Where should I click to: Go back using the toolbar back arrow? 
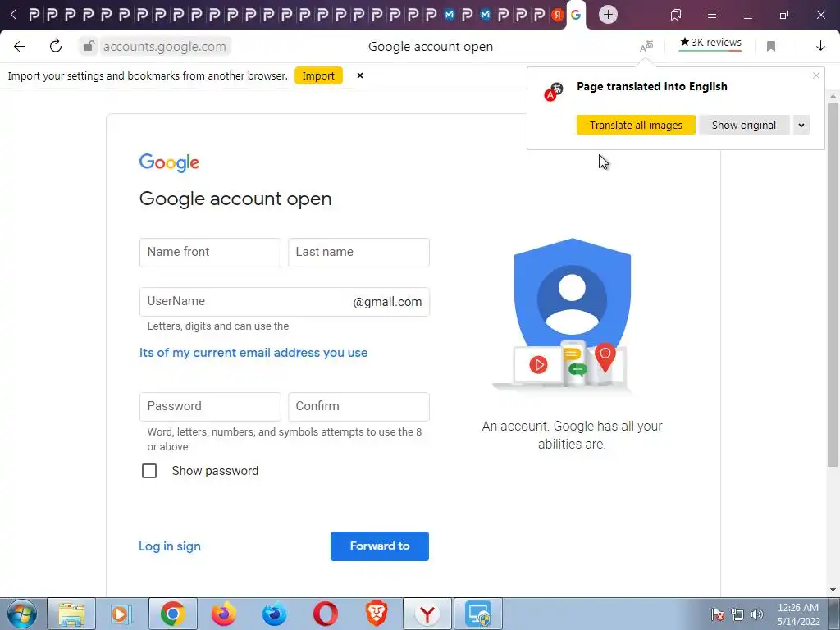coord(20,47)
